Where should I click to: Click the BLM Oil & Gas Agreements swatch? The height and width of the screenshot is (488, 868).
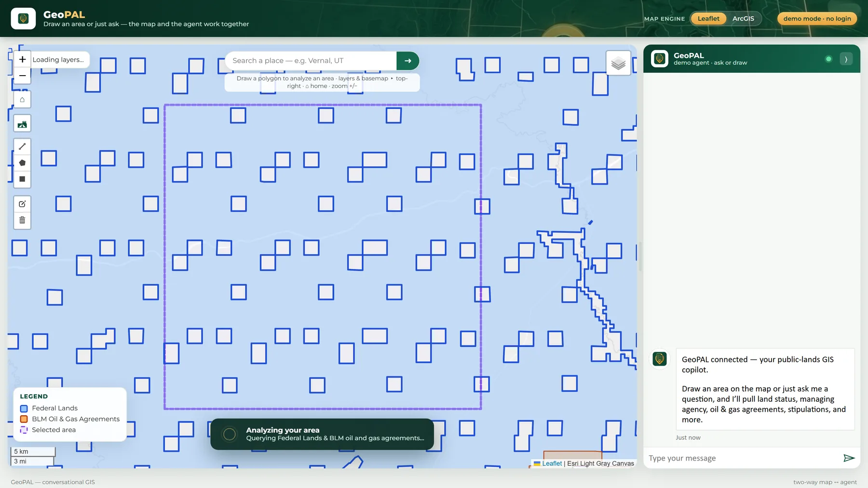[24, 419]
